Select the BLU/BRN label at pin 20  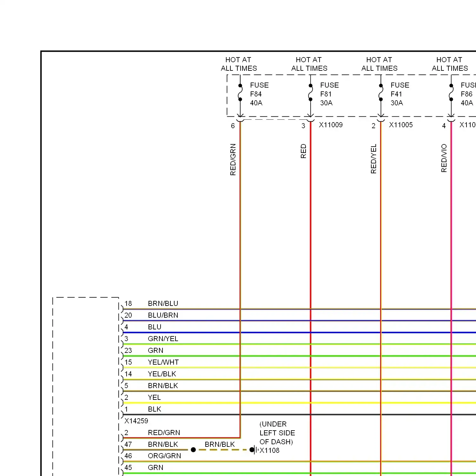pyautogui.click(x=163, y=315)
